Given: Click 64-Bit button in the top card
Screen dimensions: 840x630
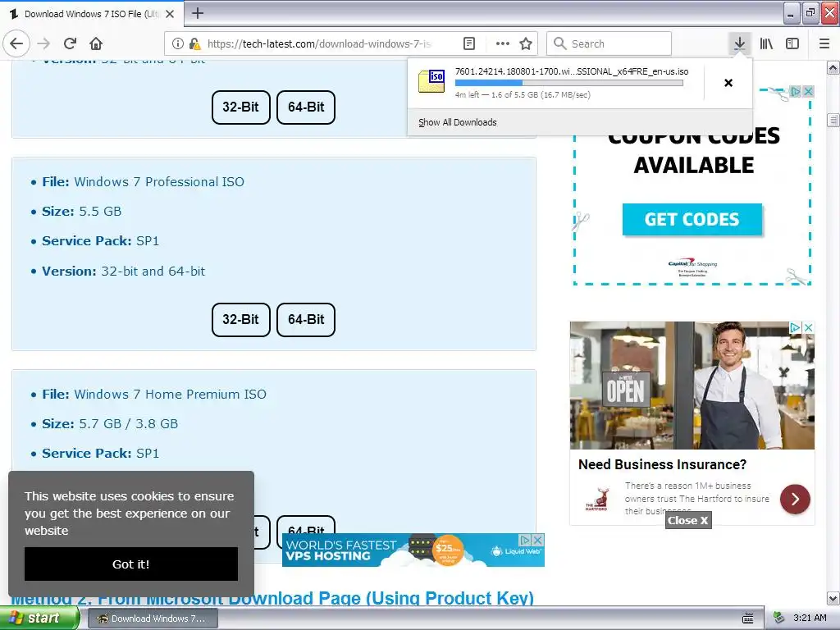Looking at the screenshot, I should 306,107.
